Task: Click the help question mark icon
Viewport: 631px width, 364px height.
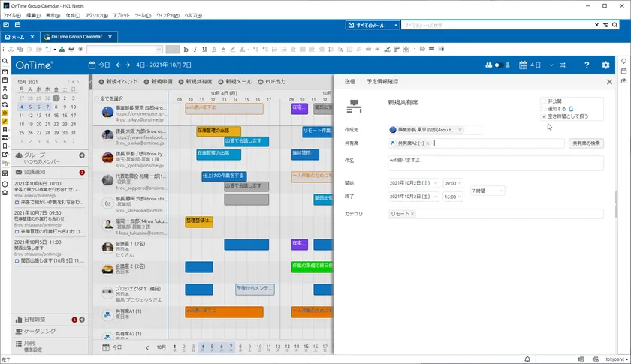Action: coord(587,65)
